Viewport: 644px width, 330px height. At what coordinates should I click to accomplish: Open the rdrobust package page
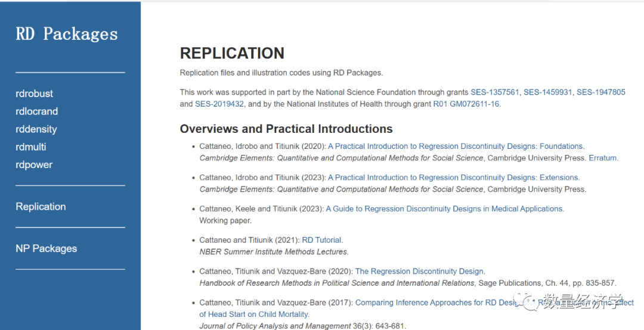[x=35, y=94]
